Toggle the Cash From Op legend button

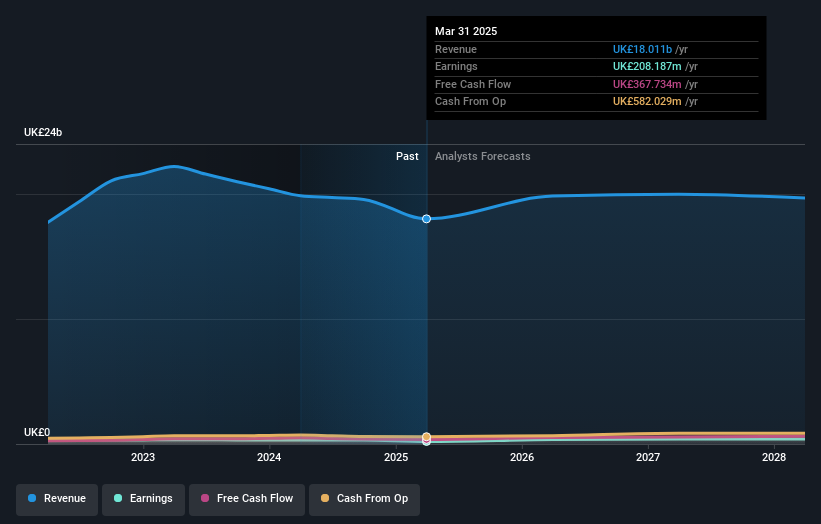coord(364,499)
